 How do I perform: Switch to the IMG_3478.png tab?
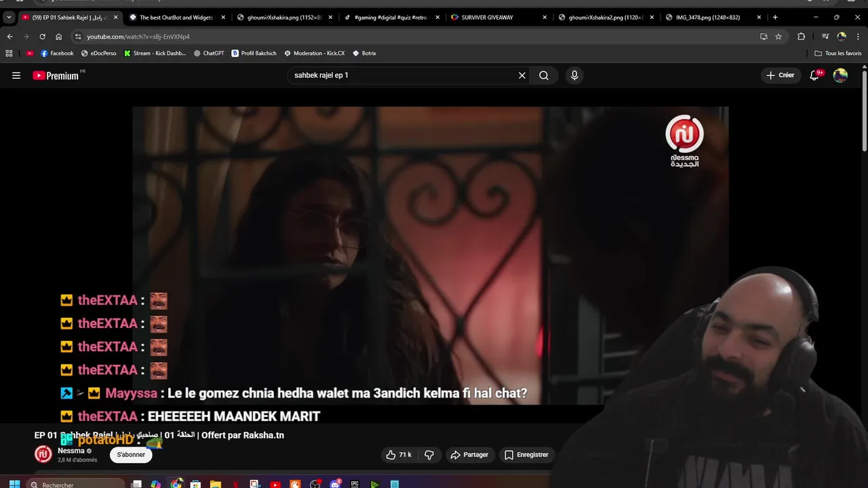712,17
